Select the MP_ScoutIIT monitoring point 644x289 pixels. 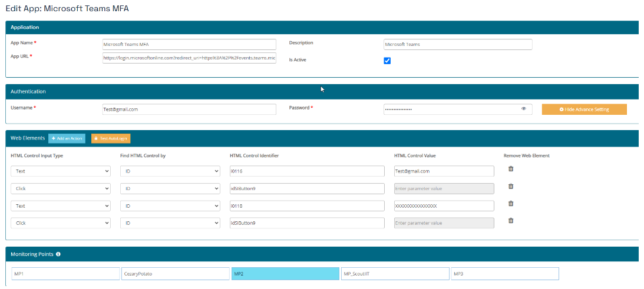coord(395,274)
